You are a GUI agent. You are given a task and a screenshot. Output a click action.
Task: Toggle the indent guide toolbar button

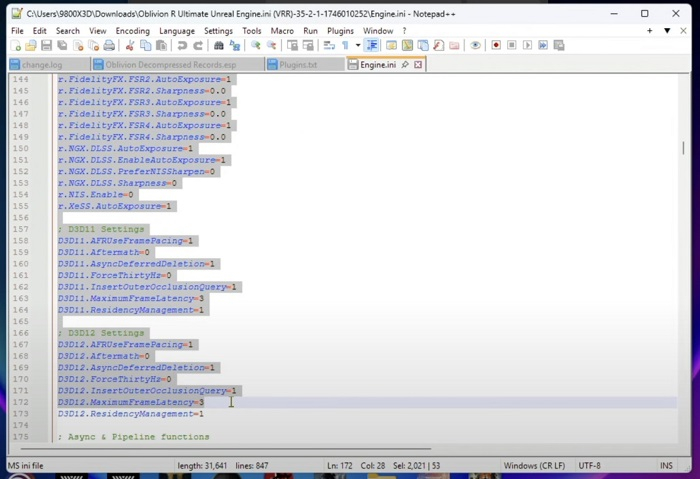[372, 46]
